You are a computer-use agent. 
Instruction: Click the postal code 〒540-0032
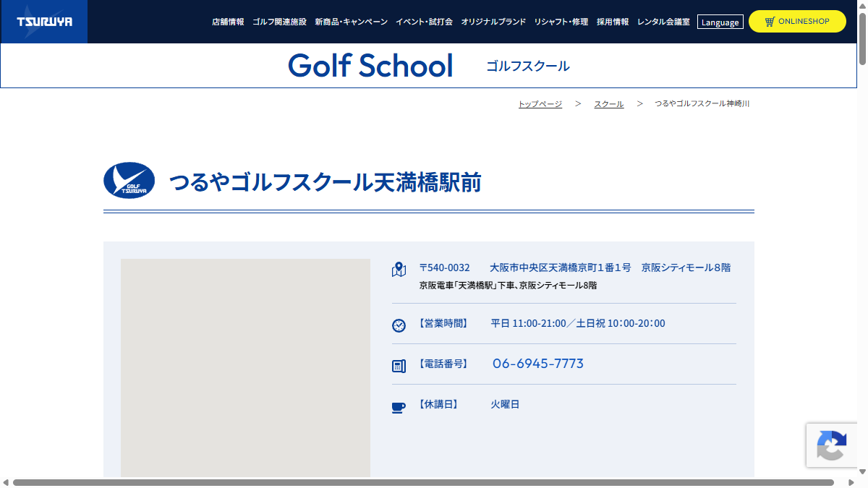tap(445, 267)
